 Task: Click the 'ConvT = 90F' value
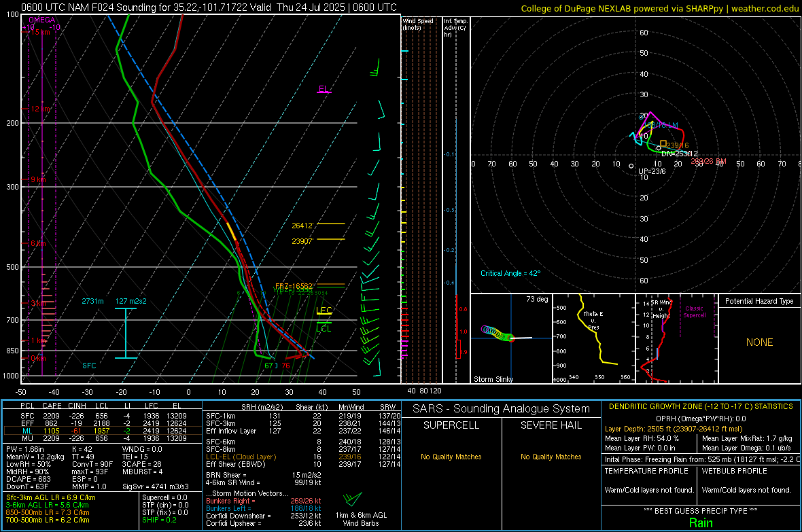click(x=92, y=464)
